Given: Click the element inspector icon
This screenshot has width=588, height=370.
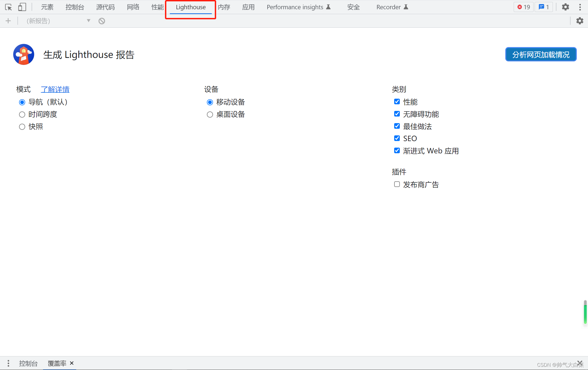Looking at the screenshot, I should [8, 7].
